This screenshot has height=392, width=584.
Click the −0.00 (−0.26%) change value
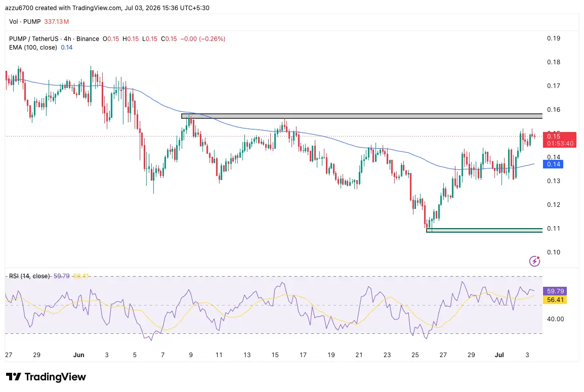(x=202, y=39)
